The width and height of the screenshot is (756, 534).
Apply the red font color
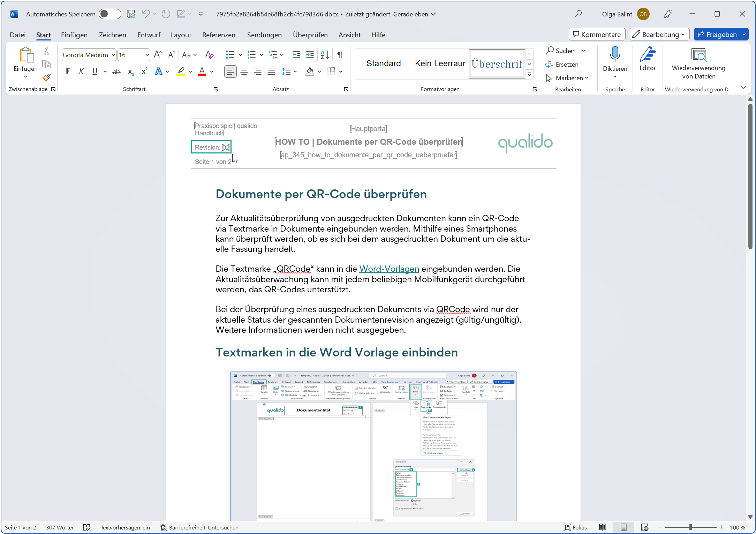click(202, 72)
